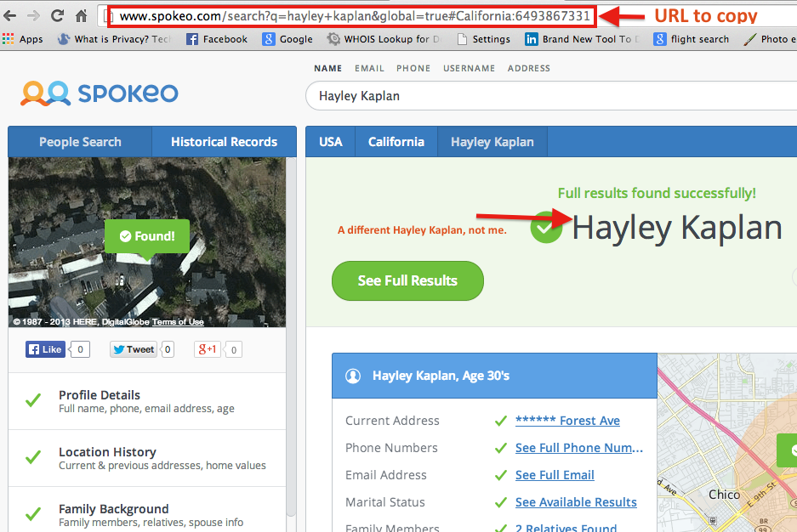797x532 pixels.
Task: Open the Settings bookmark
Action: point(484,39)
